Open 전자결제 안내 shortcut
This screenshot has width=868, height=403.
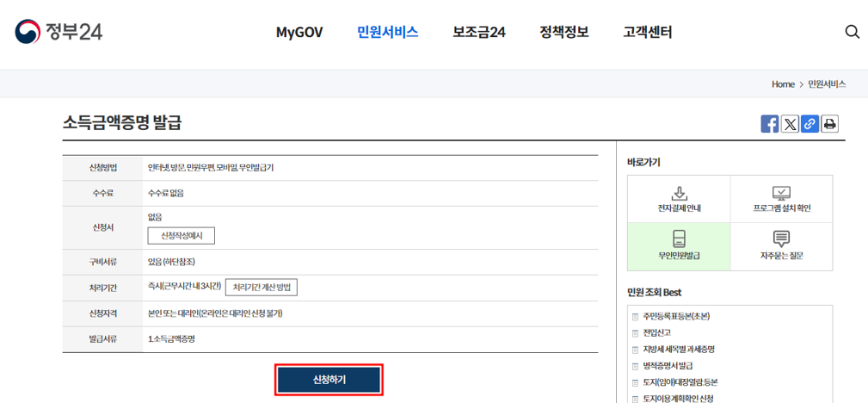680,200
